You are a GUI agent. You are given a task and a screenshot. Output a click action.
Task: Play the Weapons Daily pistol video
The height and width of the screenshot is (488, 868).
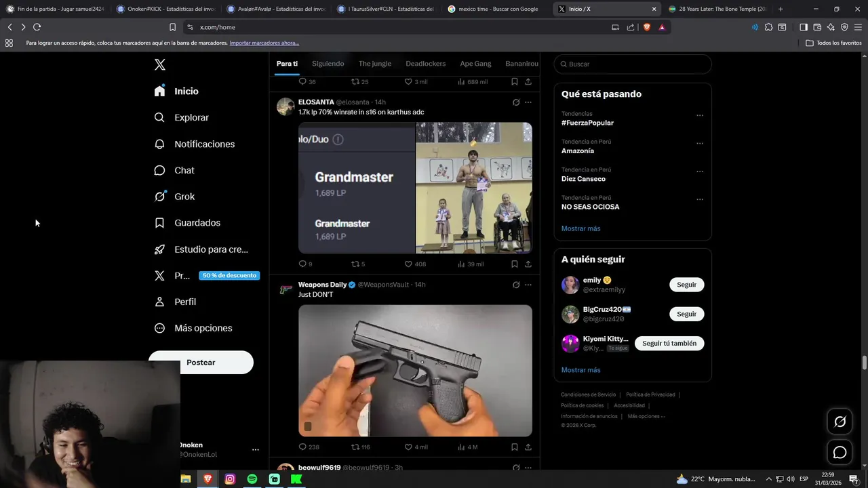click(x=415, y=371)
